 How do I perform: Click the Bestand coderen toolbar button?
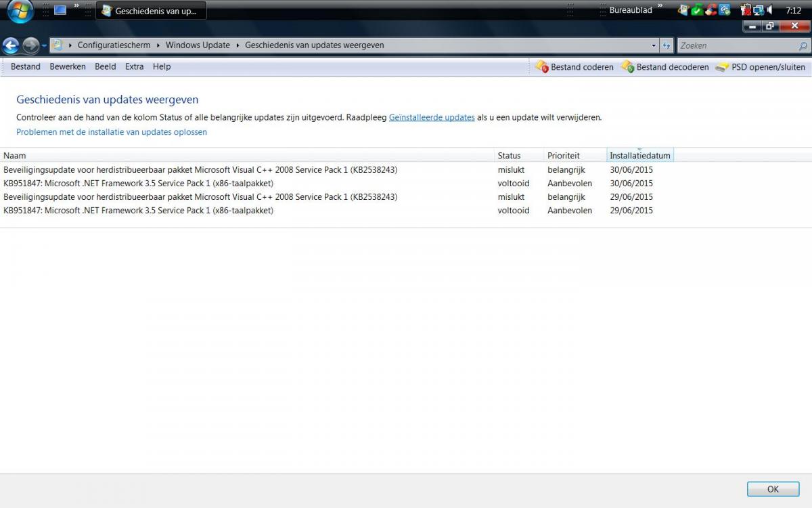pyautogui.click(x=574, y=67)
